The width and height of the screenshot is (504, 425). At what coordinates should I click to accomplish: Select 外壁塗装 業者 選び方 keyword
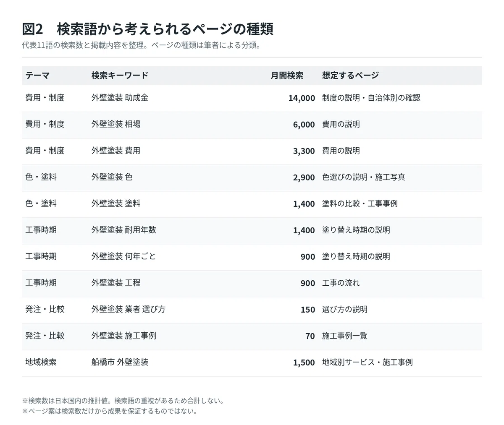coord(129,309)
